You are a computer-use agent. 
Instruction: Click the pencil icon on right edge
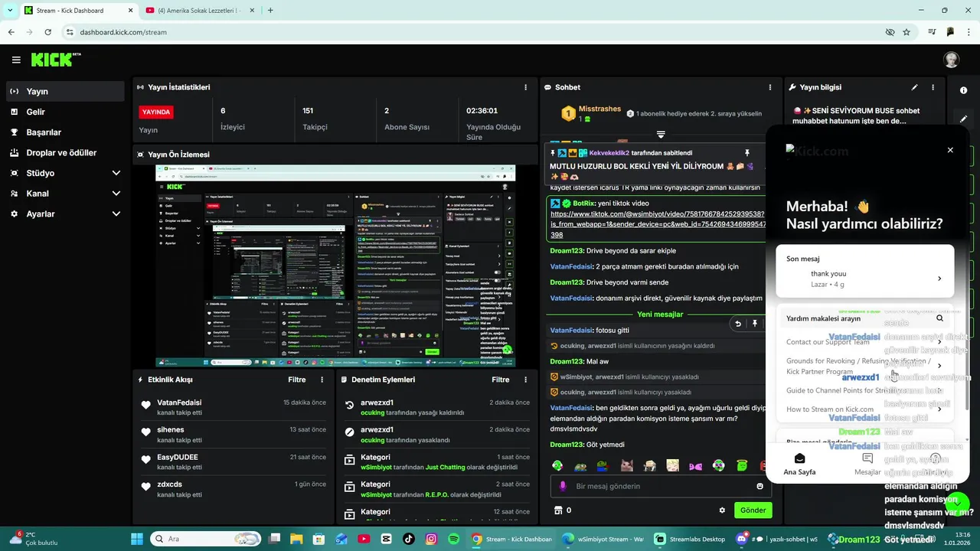pos(963,119)
